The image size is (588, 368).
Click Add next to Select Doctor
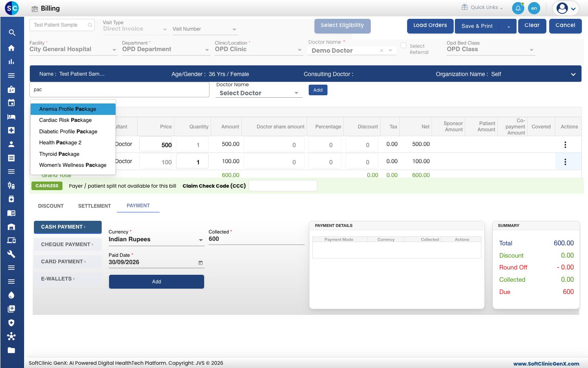tap(318, 90)
